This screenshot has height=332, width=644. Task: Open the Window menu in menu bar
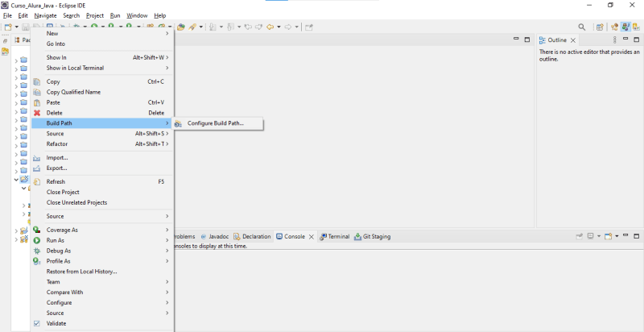click(x=137, y=15)
